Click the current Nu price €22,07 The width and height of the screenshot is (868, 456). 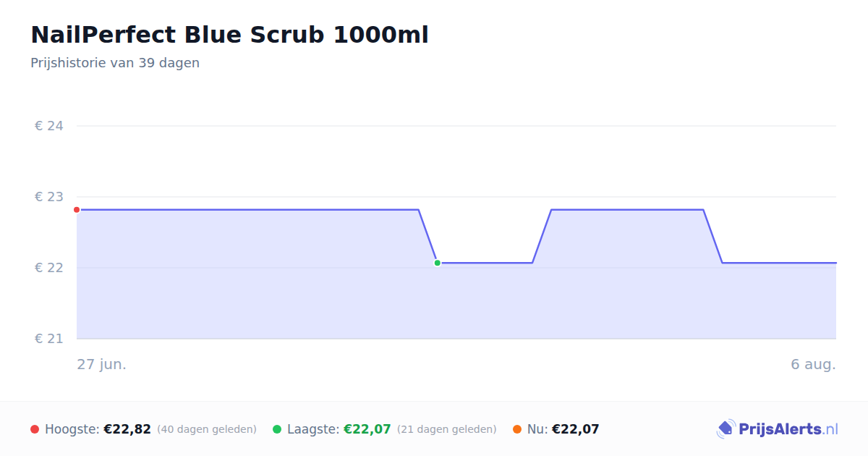coord(576,429)
